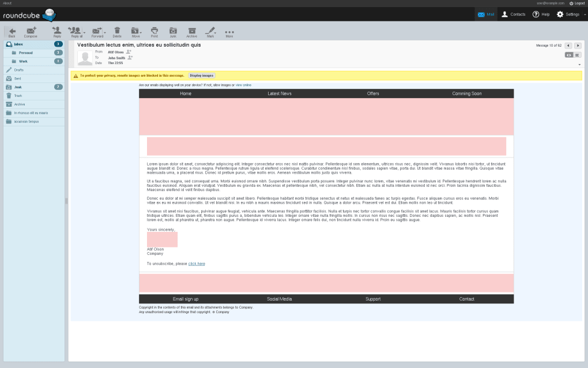This screenshot has height=368, width=588.
Task: Expand the message headers arrow
Action: pos(579,65)
